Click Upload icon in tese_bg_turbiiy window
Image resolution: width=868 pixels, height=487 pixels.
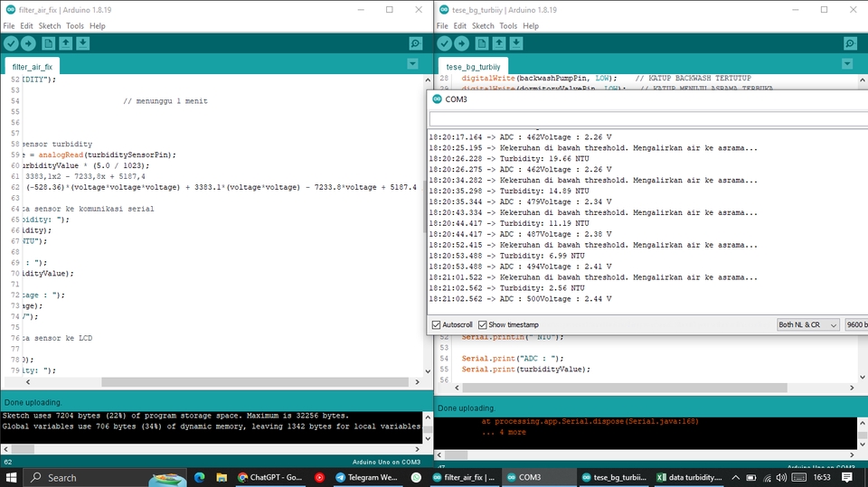tap(462, 43)
